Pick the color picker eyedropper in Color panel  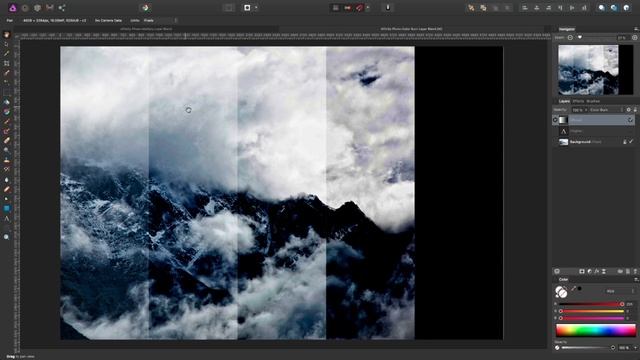[573, 289]
